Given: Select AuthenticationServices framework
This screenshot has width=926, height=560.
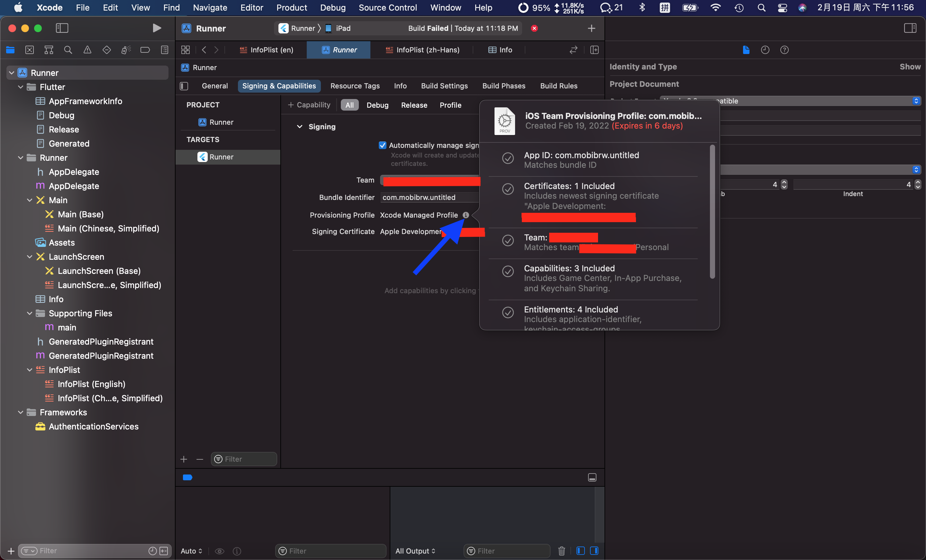Looking at the screenshot, I should [94, 427].
